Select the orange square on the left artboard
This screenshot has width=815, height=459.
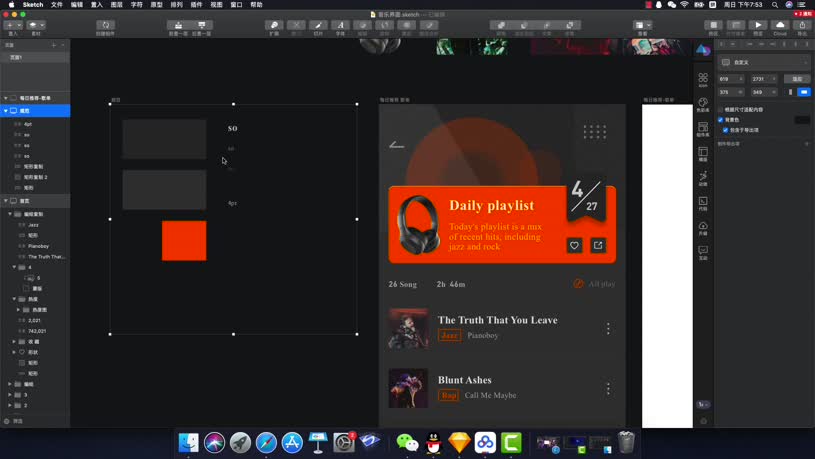pos(184,241)
